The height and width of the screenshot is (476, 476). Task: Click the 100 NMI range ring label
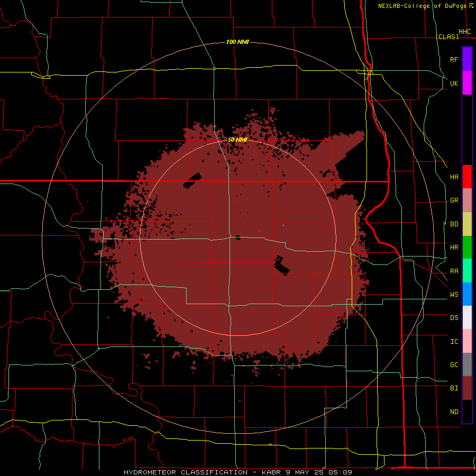coord(237,42)
